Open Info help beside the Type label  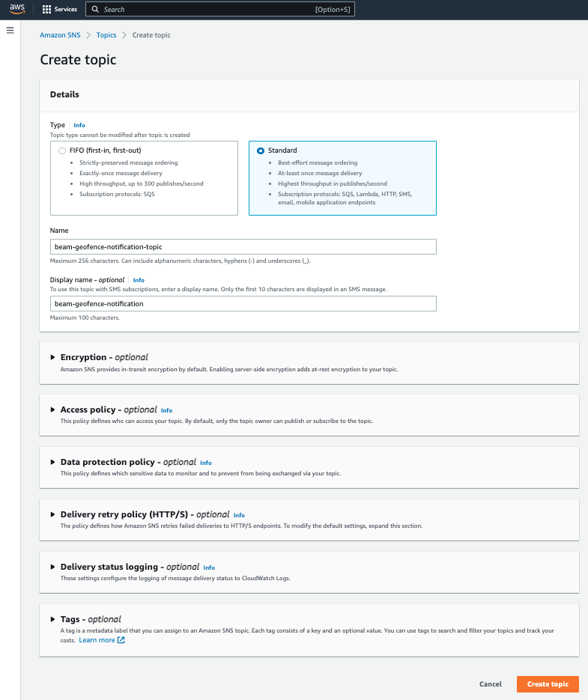(x=79, y=125)
